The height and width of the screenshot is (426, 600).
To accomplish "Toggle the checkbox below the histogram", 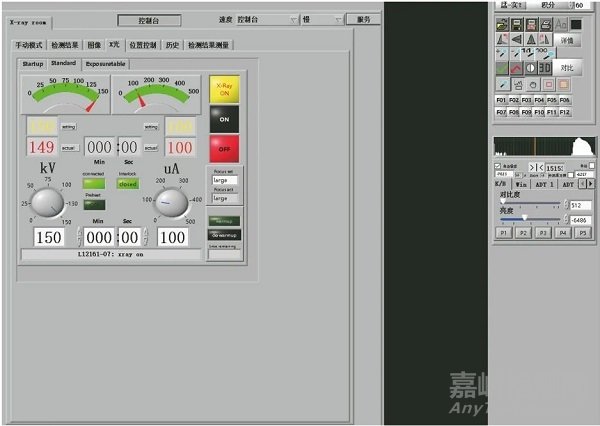I will [x=498, y=166].
